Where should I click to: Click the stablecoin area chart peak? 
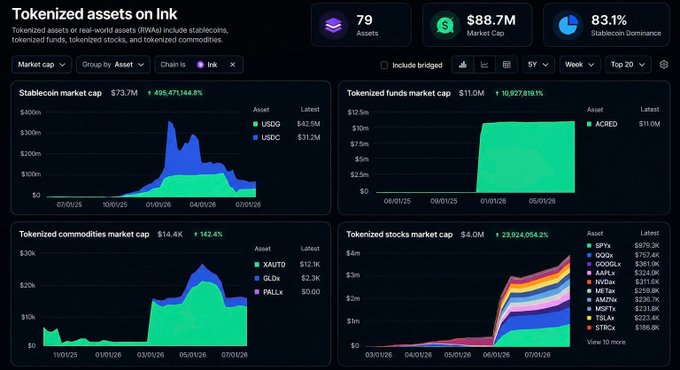(170, 123)
